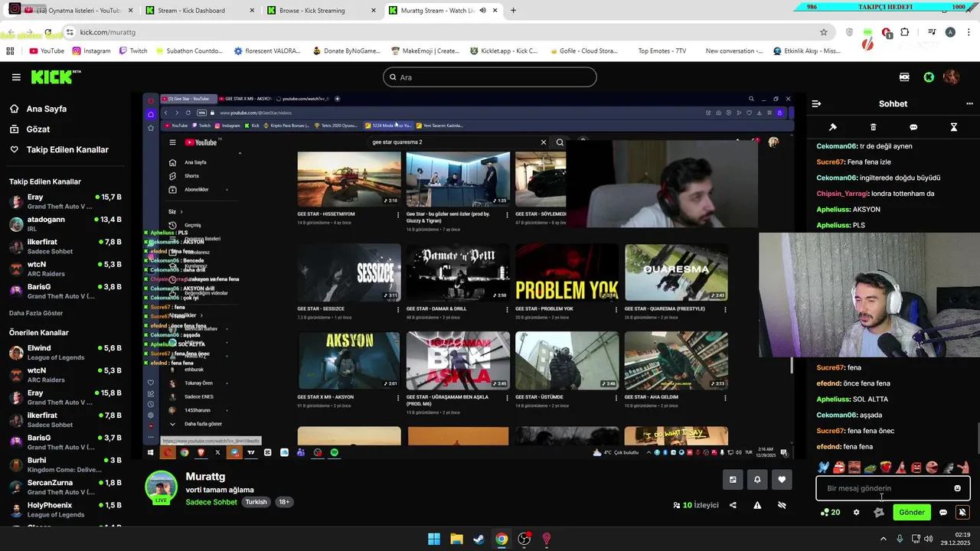
Task: Click the share icon under the stream
Action: pos(733,505)
